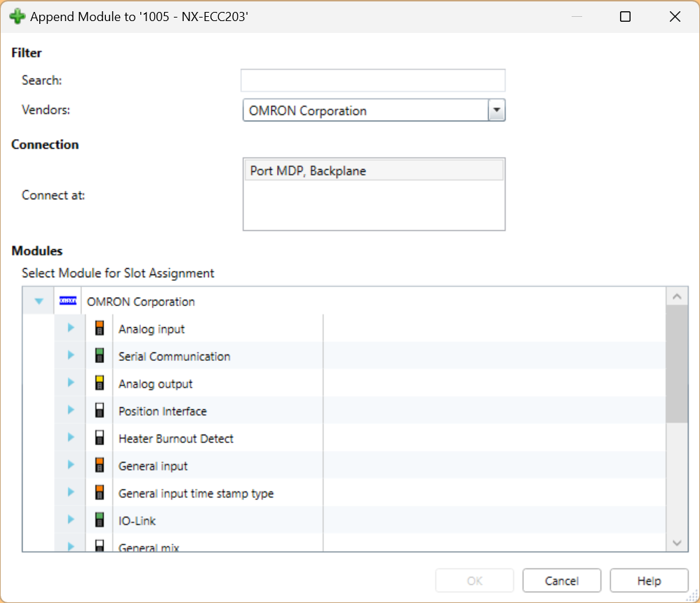Click the OK button
This screenshot has height=603, width=700.
click(475, 581)
